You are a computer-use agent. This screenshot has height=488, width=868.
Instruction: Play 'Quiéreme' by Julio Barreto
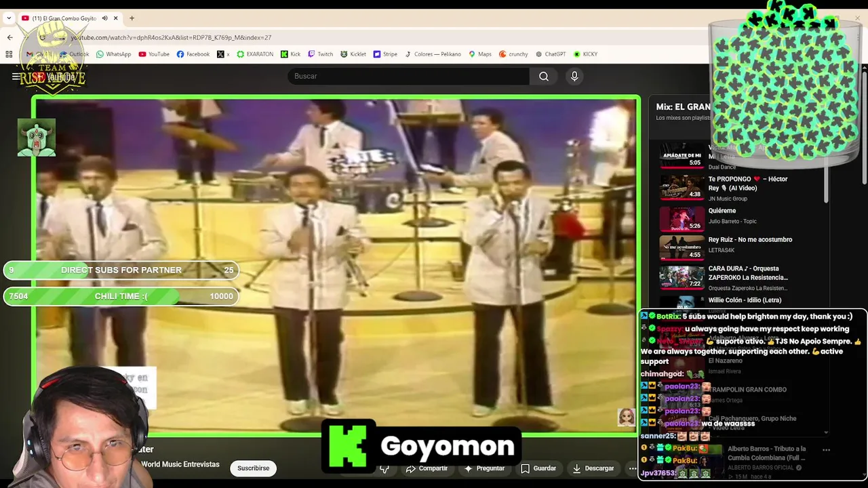tap(722, 211)
